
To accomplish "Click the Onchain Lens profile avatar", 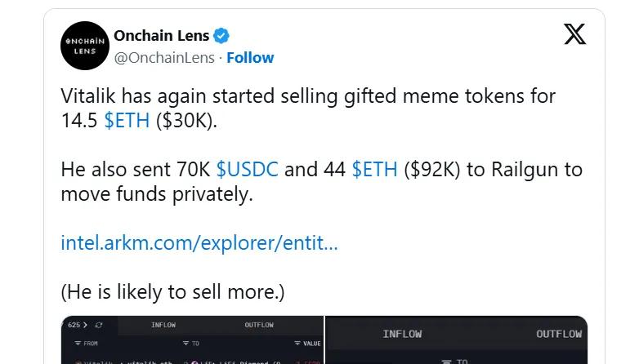I will 83,47.
